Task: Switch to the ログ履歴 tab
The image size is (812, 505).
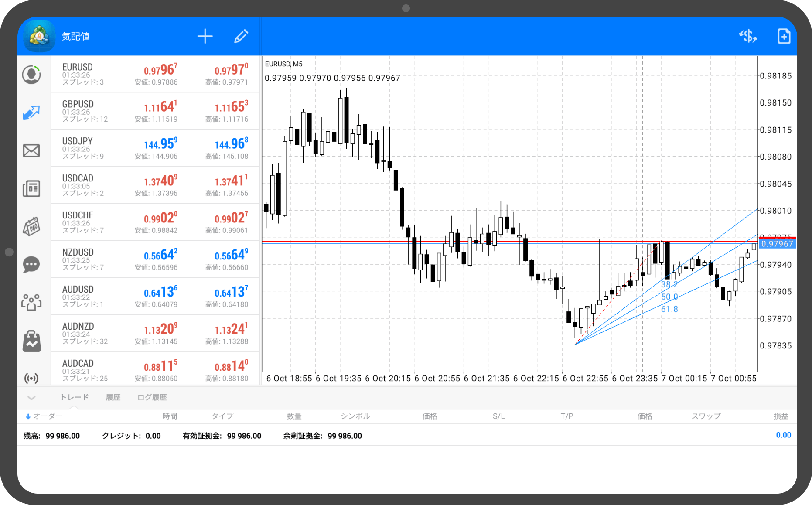Action: [x=152, y=397]
